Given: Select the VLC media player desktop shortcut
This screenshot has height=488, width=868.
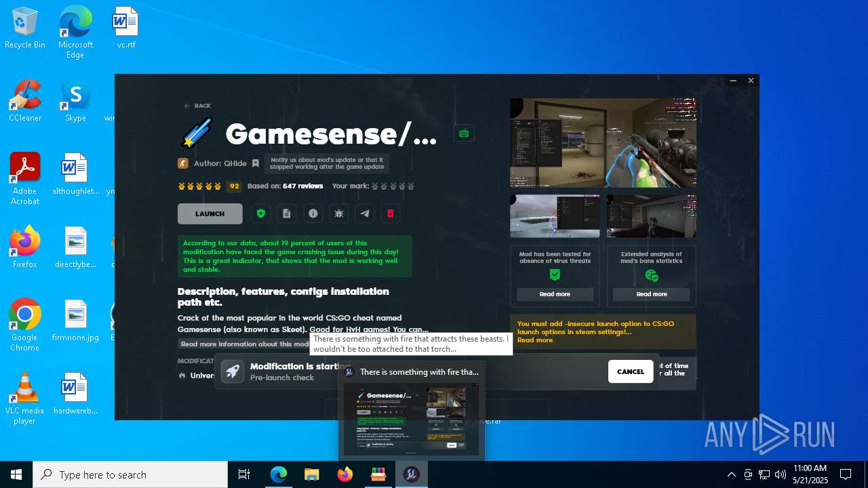Looking at the screenshot, I should pos(25,399).
